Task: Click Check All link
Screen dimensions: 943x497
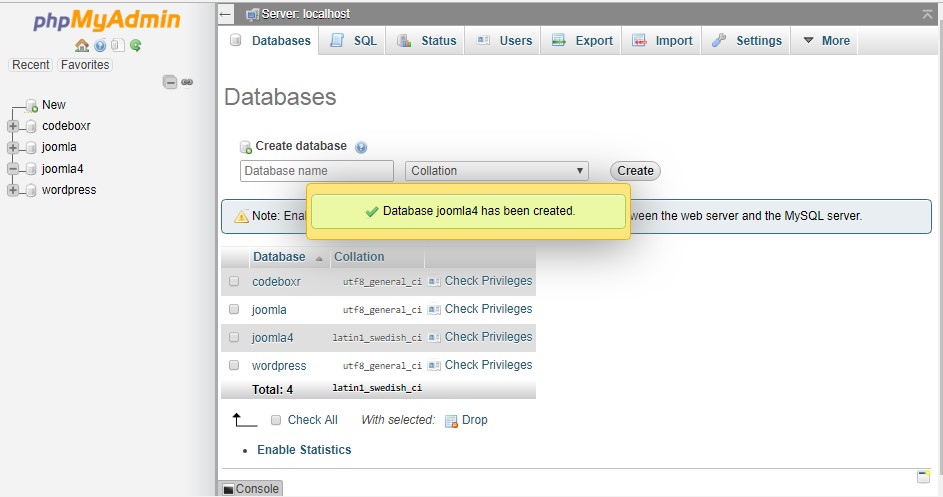Action: 312,420
